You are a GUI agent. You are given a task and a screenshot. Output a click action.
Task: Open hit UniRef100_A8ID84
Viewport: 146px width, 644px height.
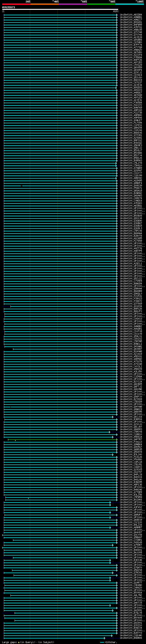[x=131, y=15]
